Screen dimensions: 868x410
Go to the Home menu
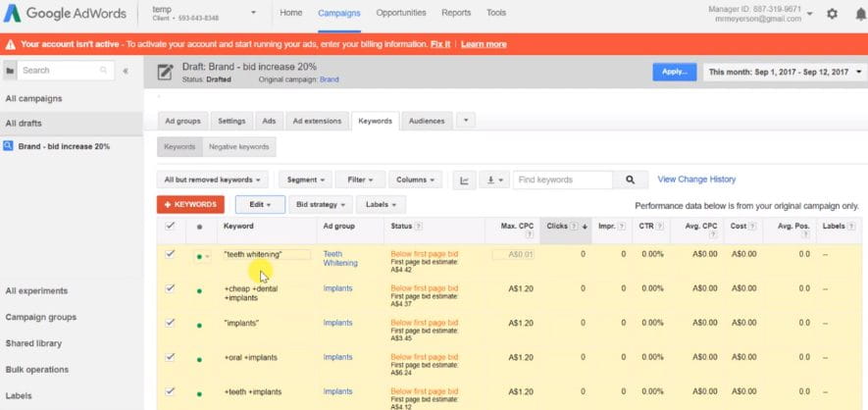click(x=290, y=13)
